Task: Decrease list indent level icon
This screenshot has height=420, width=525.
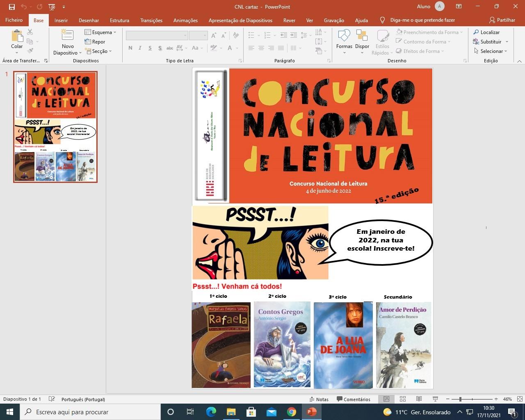Action: [284, 36]
